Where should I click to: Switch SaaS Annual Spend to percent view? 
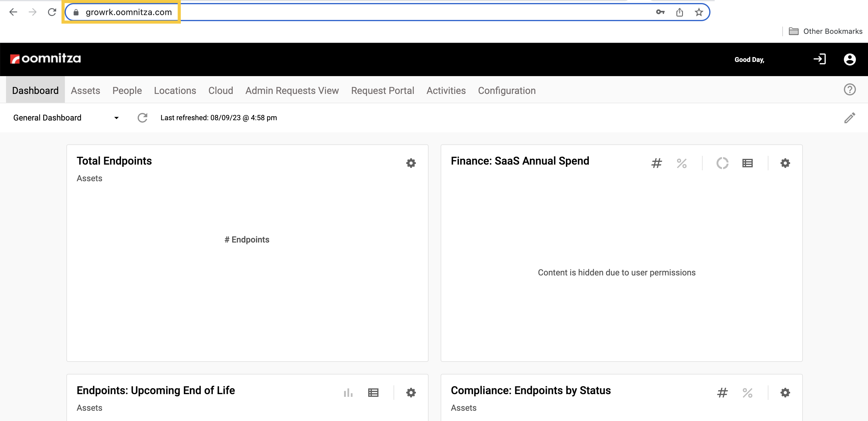[x=681, y=163]
